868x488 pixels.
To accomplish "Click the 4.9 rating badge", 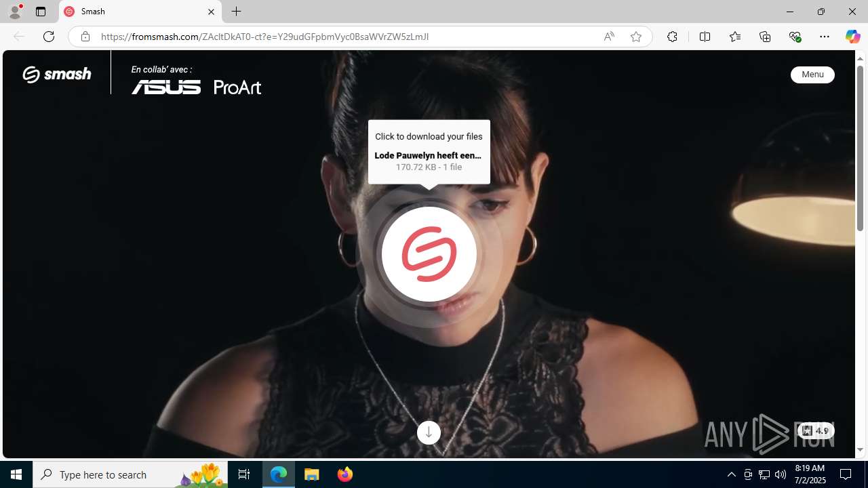I will click(816, 431).
